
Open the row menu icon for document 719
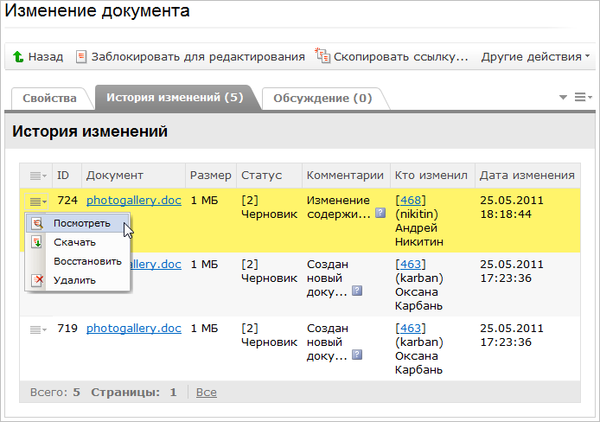pos(37,329)
